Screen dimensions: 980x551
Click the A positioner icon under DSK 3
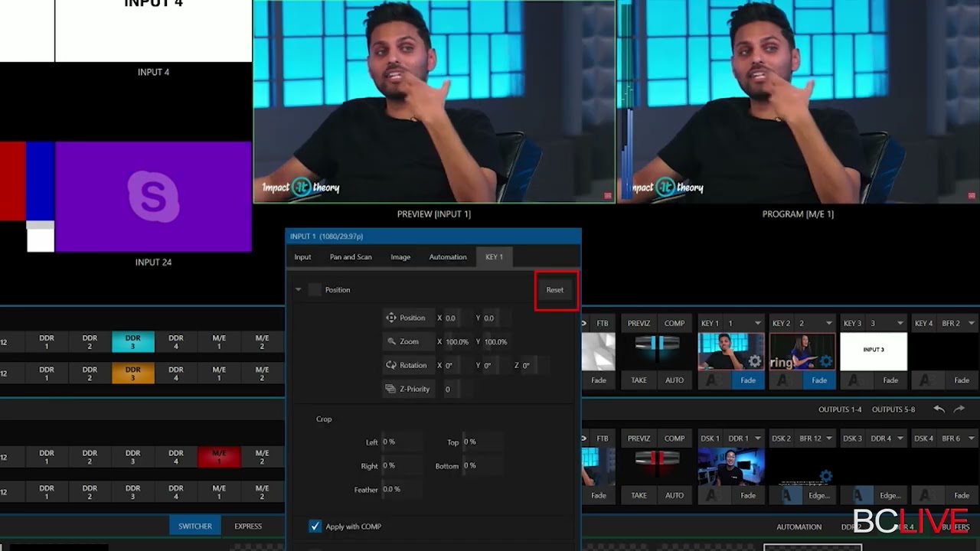point(856,495)
